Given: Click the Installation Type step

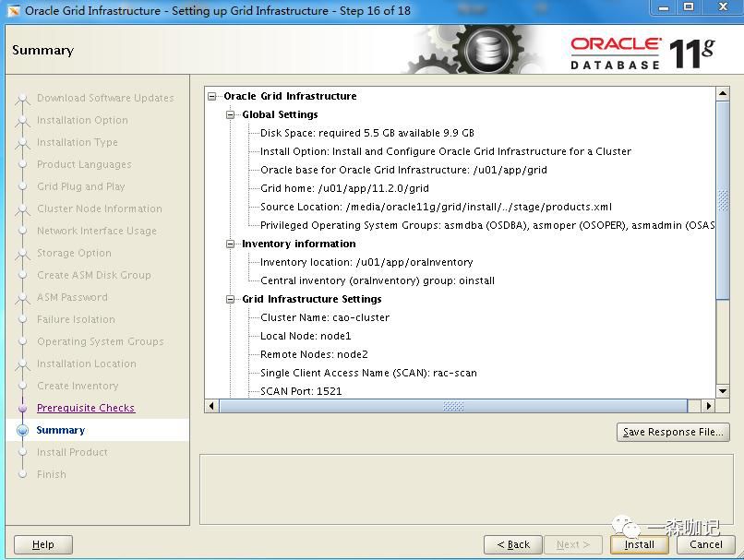Looking at the screenshot, I should click(x=78, y=142).
